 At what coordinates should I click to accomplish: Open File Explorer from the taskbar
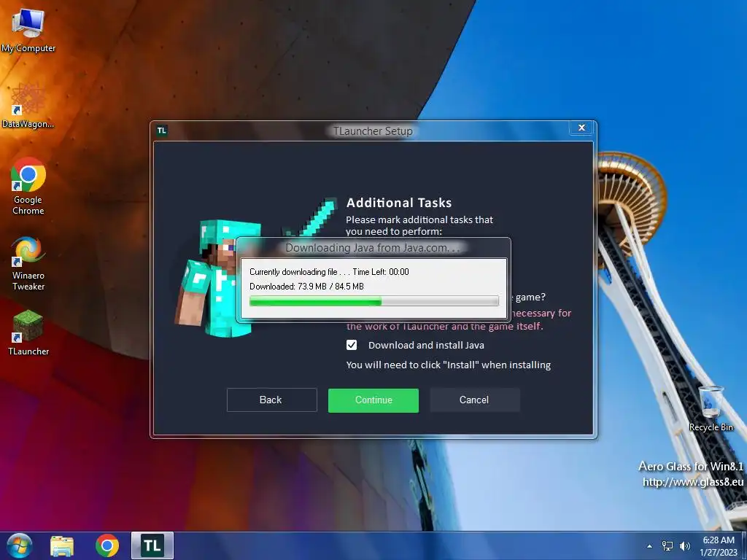(62, 545)
